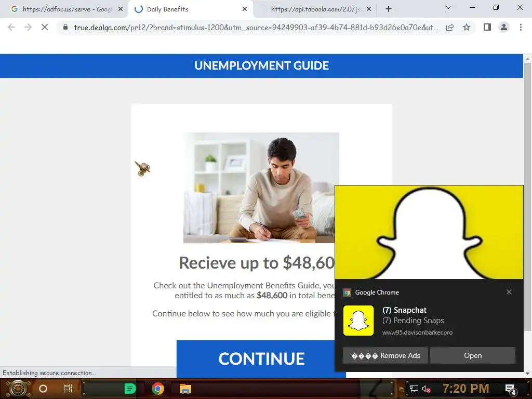532x399 pixels.
Task: Click the UNEMPLOYMENT GUIDE header
Action: click(262, 65)
